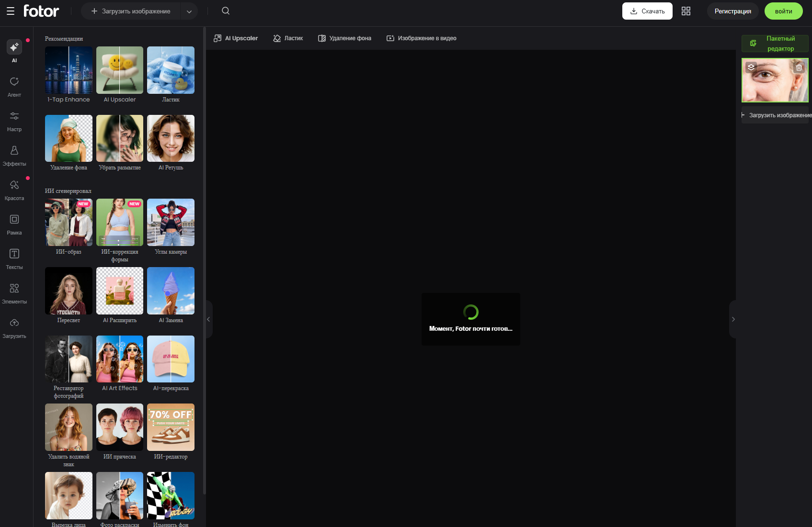Choose the AI Upscaler tool thumbnail

[x=120, y=75]
